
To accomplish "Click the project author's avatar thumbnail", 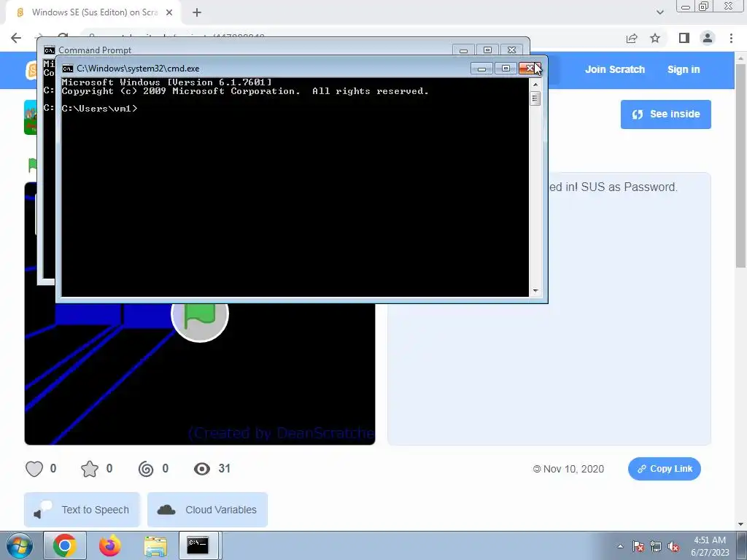I will point(30,117).
